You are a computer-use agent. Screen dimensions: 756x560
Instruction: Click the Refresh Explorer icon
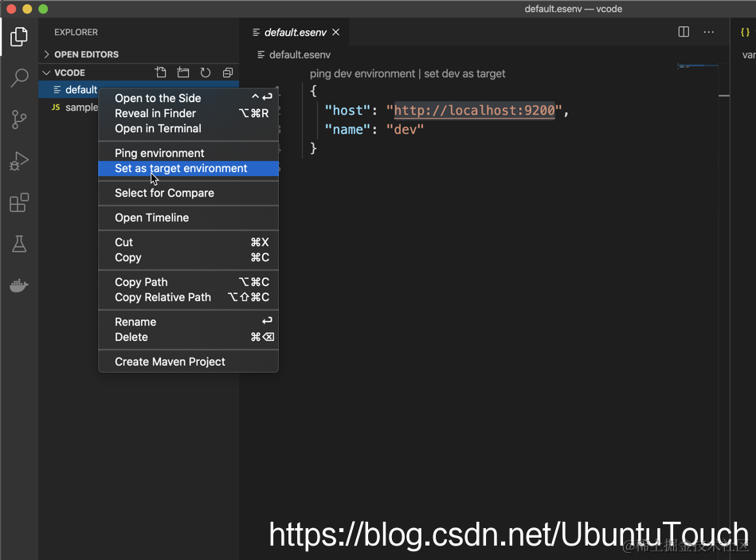point(206,72)
